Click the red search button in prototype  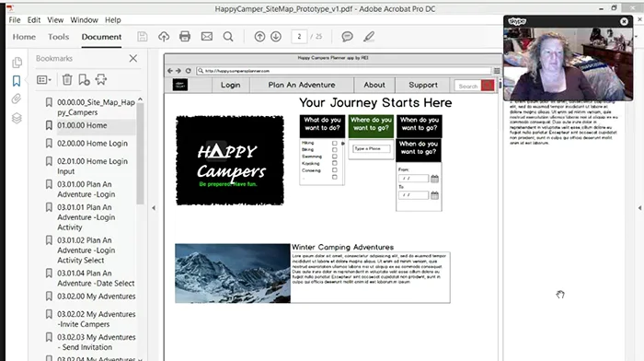[488, 86]
